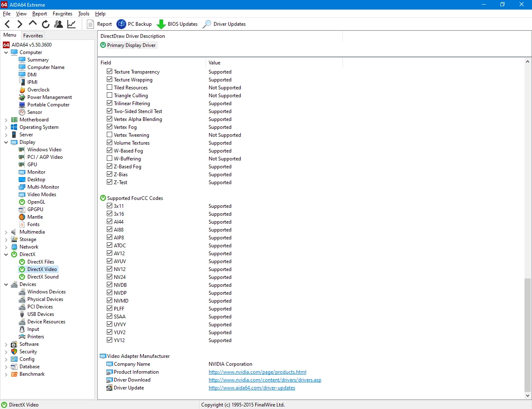The width and height of the screenshot is (532, 409).
Task: Open the nvidia.com products link
Action: tap(257, 372)
